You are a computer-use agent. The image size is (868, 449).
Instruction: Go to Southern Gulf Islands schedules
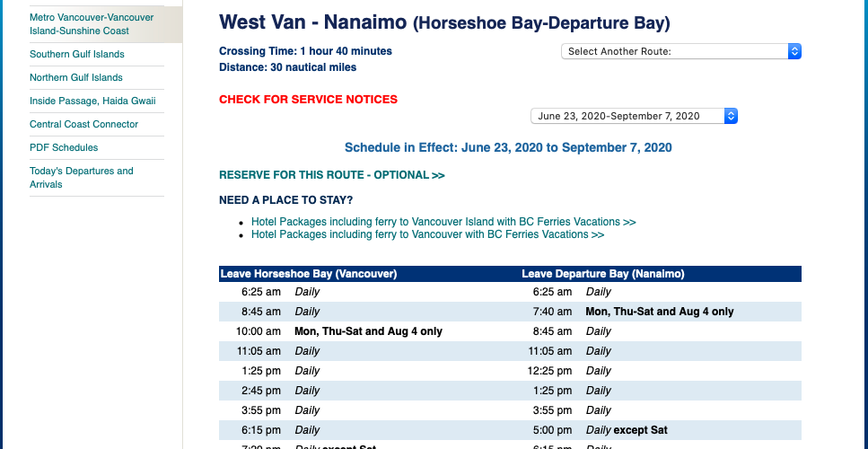pos(77,54)
